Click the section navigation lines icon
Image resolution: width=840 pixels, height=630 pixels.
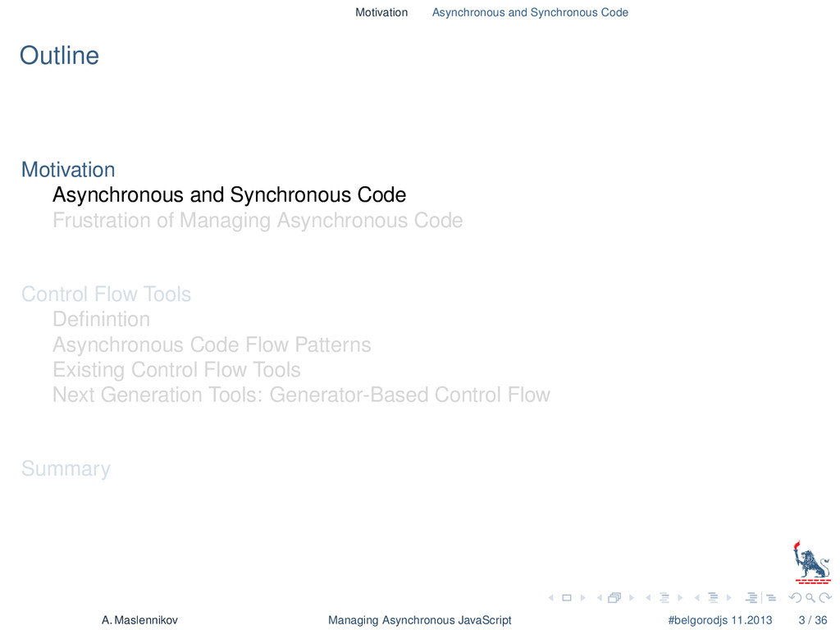pos(713,598)
